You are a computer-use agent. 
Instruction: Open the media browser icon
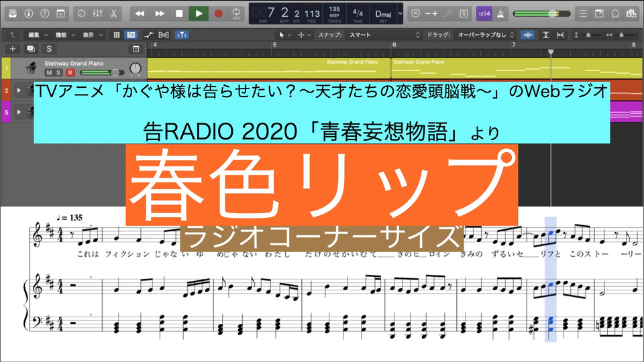(x=632, y=13)
